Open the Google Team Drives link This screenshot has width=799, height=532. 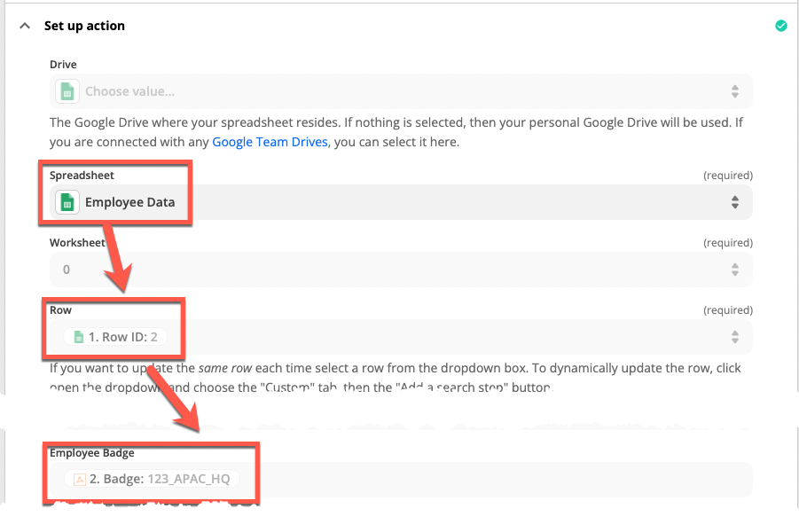270,142
